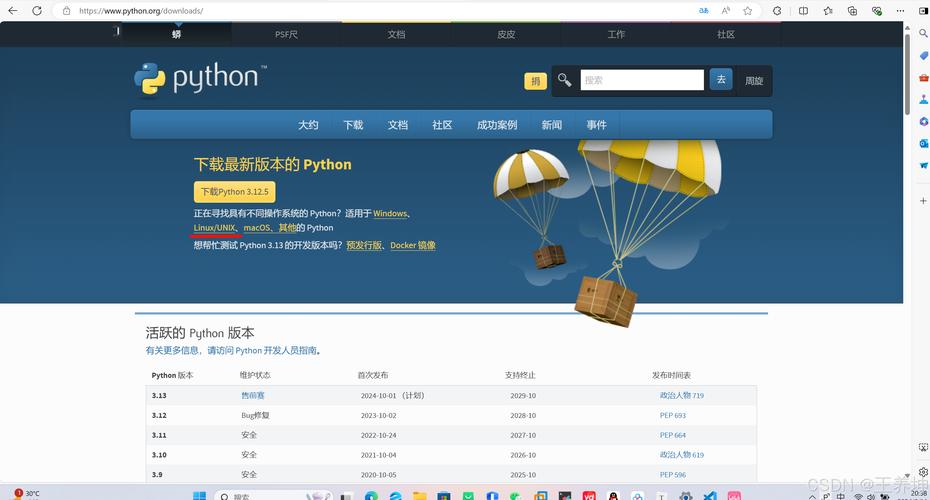Click the browser address bar URL
The height and width of the screenshot is (500, 930).
[141, 11]
